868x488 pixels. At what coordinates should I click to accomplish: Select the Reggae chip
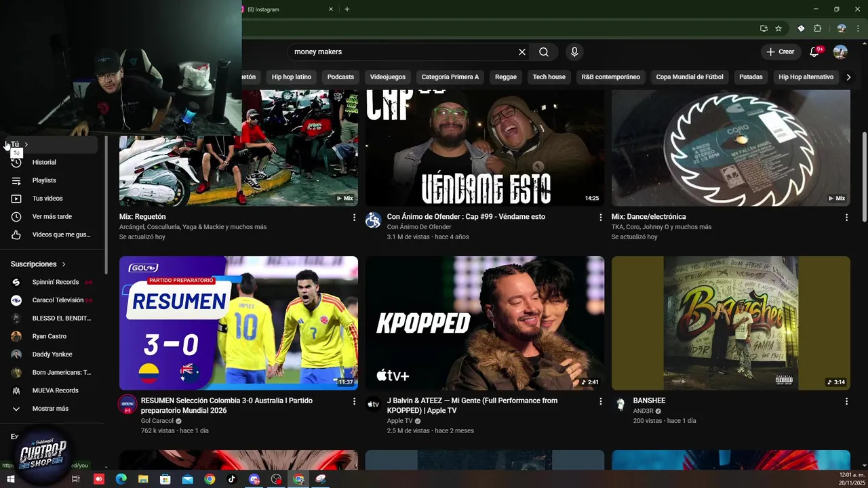tap(506, 77)
